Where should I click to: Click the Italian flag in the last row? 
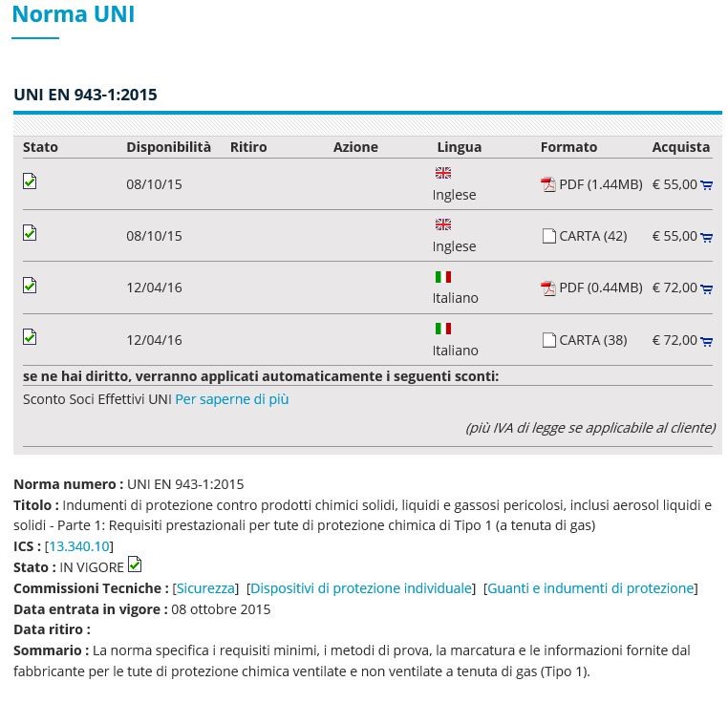[443, 329]
